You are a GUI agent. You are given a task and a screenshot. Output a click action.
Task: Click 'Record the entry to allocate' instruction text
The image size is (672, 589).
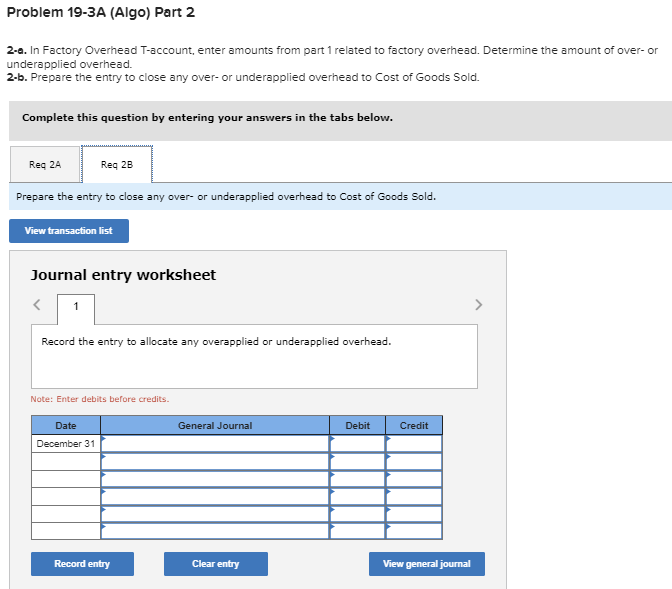tap(216, 342)
